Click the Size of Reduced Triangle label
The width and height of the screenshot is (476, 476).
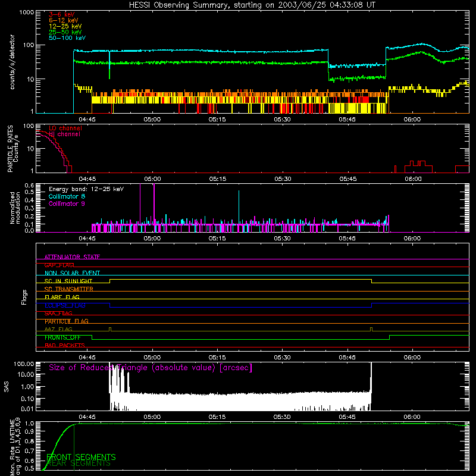[x=151, y=368]
